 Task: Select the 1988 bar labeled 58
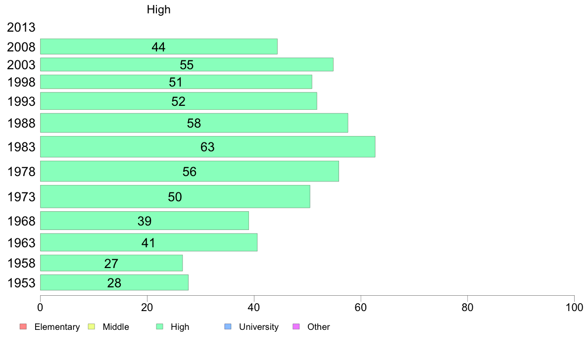(194, 123)
